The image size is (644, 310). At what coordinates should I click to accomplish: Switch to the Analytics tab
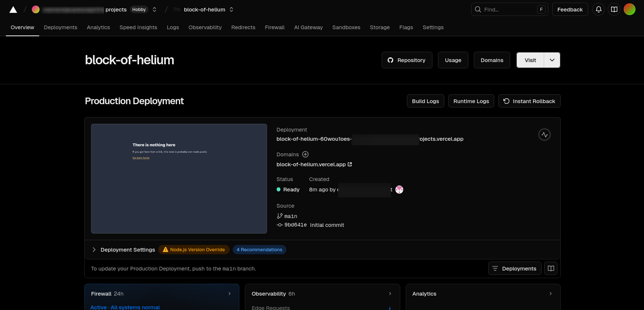pyautogui.click(x=98, y=27)
